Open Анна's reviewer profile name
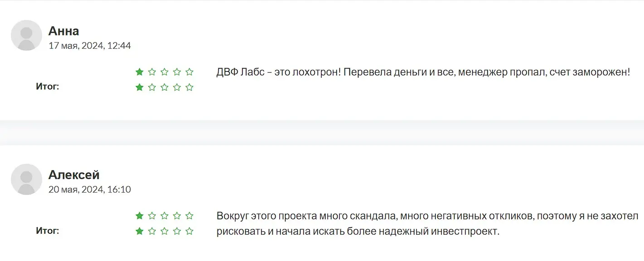The image size is (644, 261). point(64,31)
